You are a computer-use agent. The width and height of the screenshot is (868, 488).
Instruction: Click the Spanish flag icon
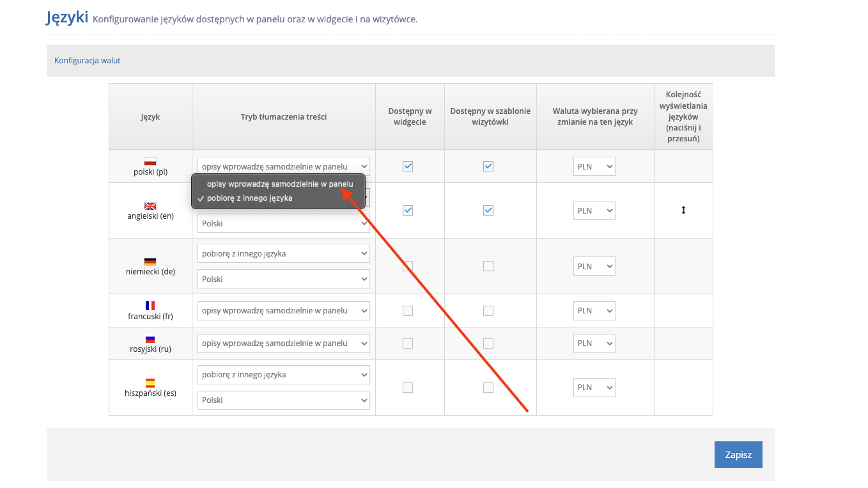pos(150,383)
